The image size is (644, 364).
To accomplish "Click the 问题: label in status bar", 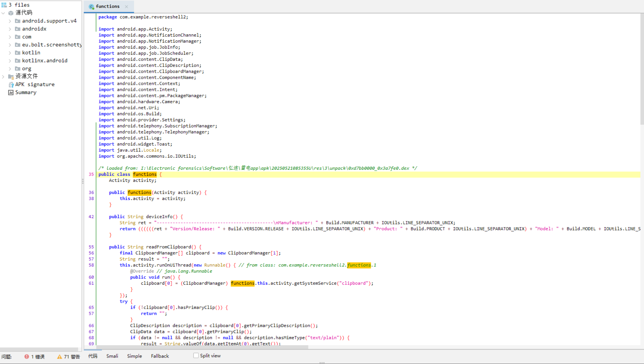I will click(x=7, y=356).
